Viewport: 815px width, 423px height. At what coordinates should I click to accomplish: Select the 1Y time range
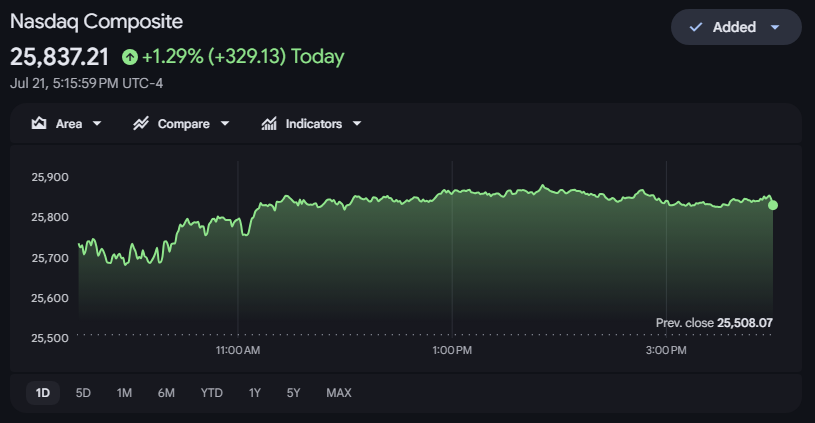coord(255,393)
